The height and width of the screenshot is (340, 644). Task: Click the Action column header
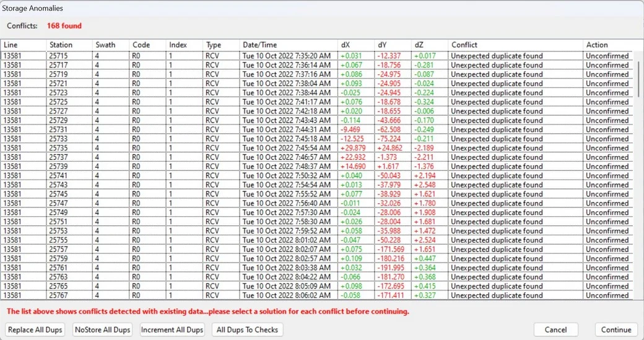[x=597, y=45]
